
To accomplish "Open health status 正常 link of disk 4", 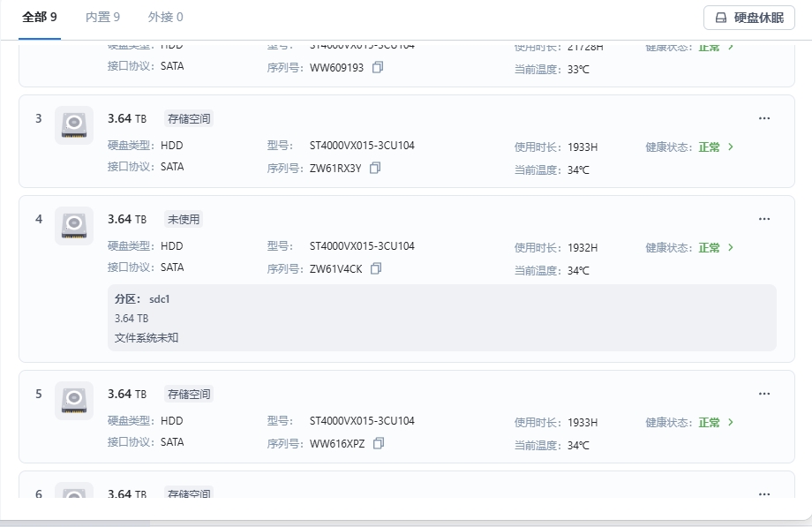I will pos(709,248).
